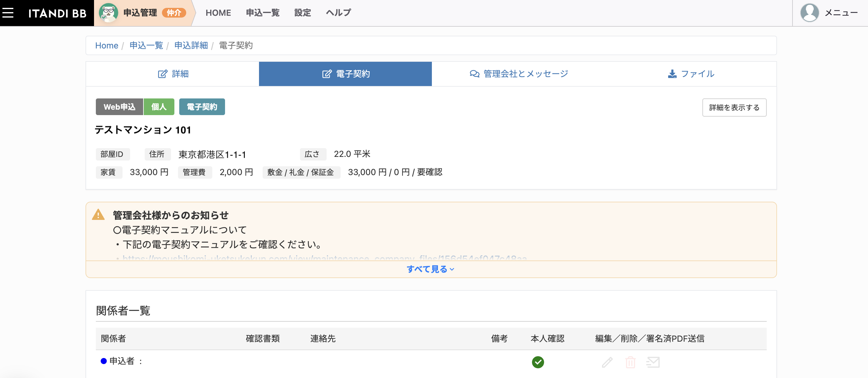Switch to the 詳細 tab
This screenshot has width=868, height=378.
click(173, 74)
